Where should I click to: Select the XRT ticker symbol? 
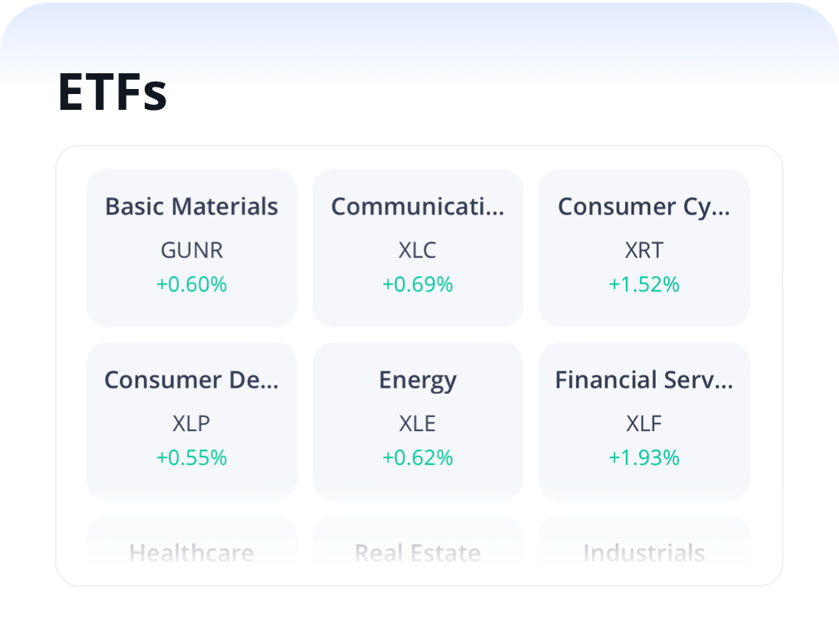tap(643, 250)
